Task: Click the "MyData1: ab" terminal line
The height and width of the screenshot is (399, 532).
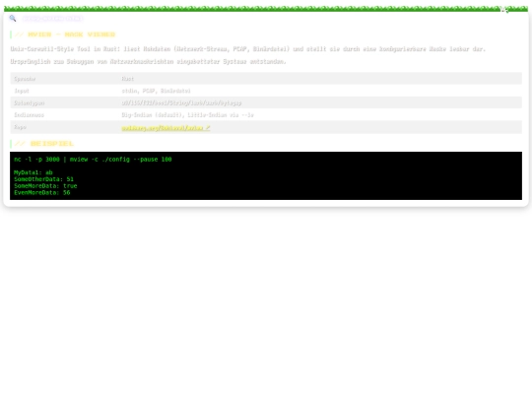Action: tap(33, 172)
